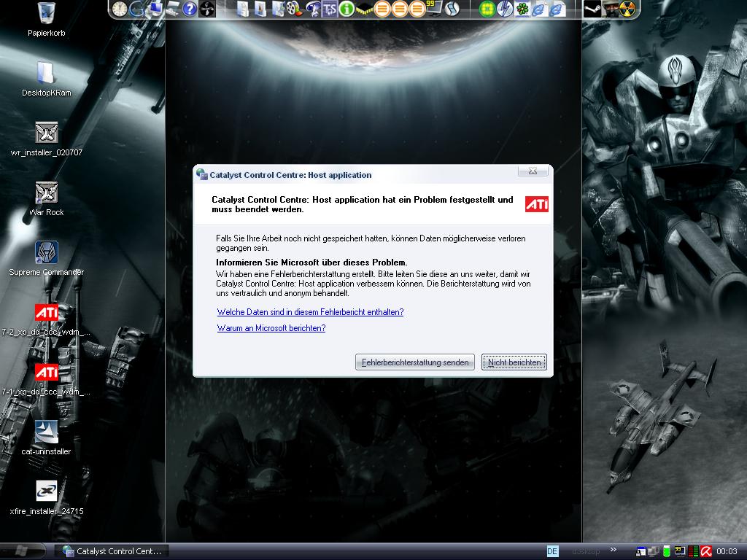This screenshot has width=747, height=560.
Task: Click the Start button on the taskbar
Action: coord(23,551)
